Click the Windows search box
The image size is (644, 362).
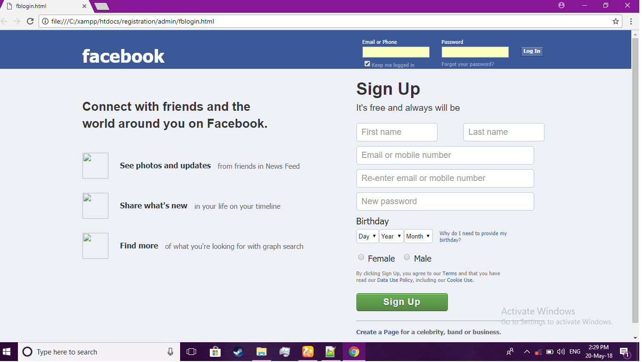click(x=99, y=352)
